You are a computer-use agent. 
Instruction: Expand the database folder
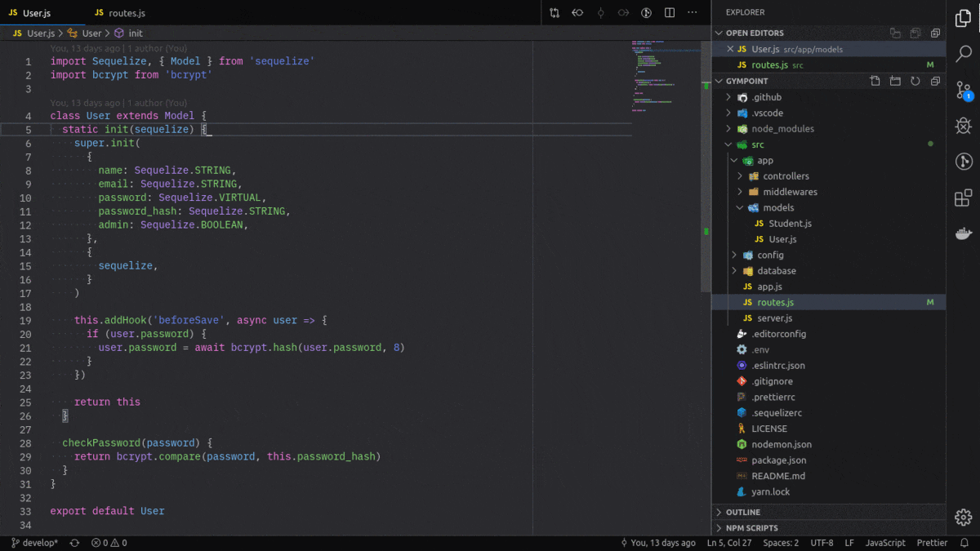tap(734, 271)
